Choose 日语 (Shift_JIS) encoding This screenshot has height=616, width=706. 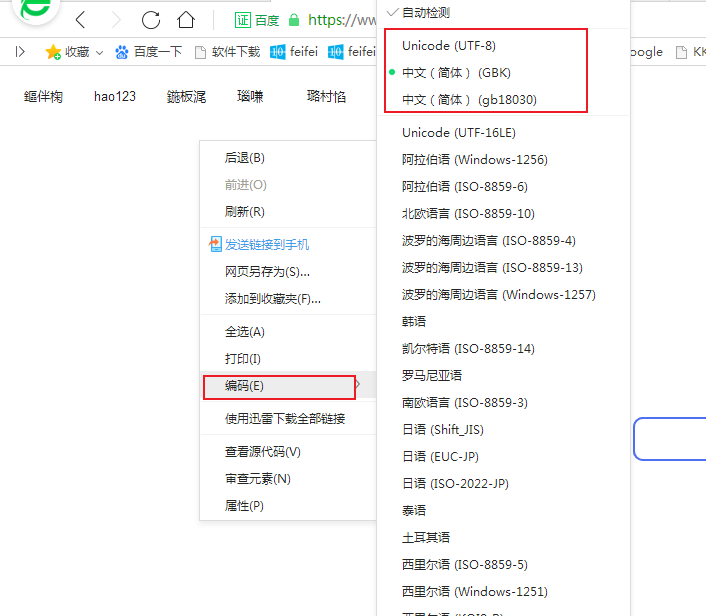point(442,430)
